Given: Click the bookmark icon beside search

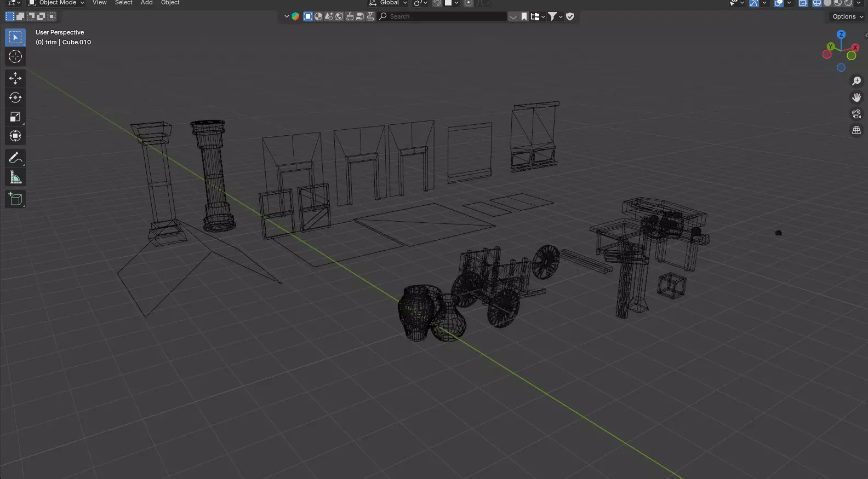Looking at the screenshot, I should pos(524,16).
